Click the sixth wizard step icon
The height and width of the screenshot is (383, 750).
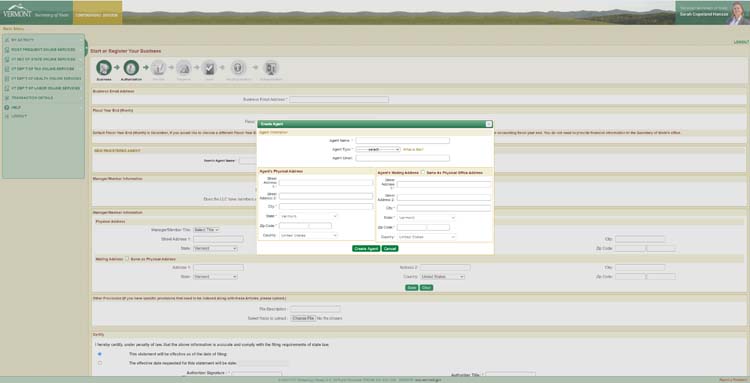point(238,68)
